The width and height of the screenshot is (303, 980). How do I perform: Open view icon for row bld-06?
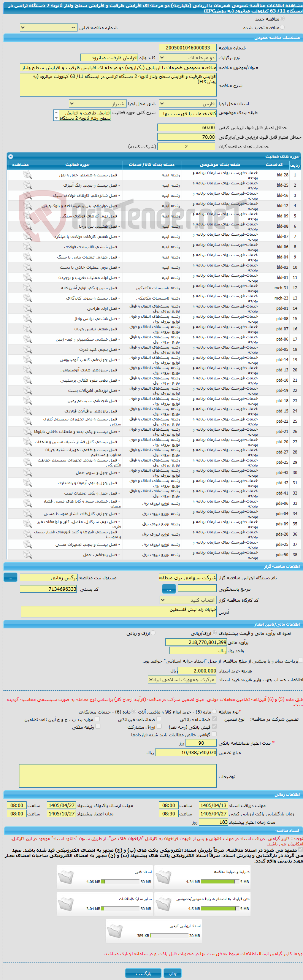[x=27, y=247]
